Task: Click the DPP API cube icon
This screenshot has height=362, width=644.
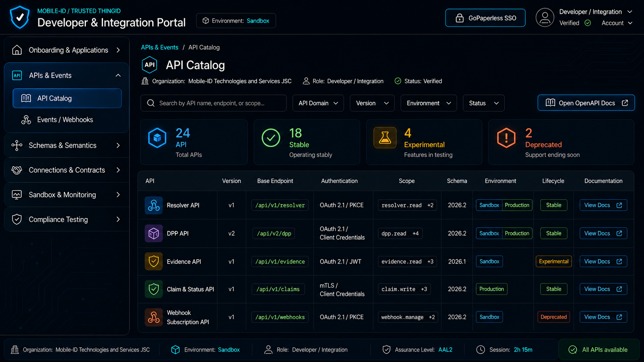Action: point(154,234)
